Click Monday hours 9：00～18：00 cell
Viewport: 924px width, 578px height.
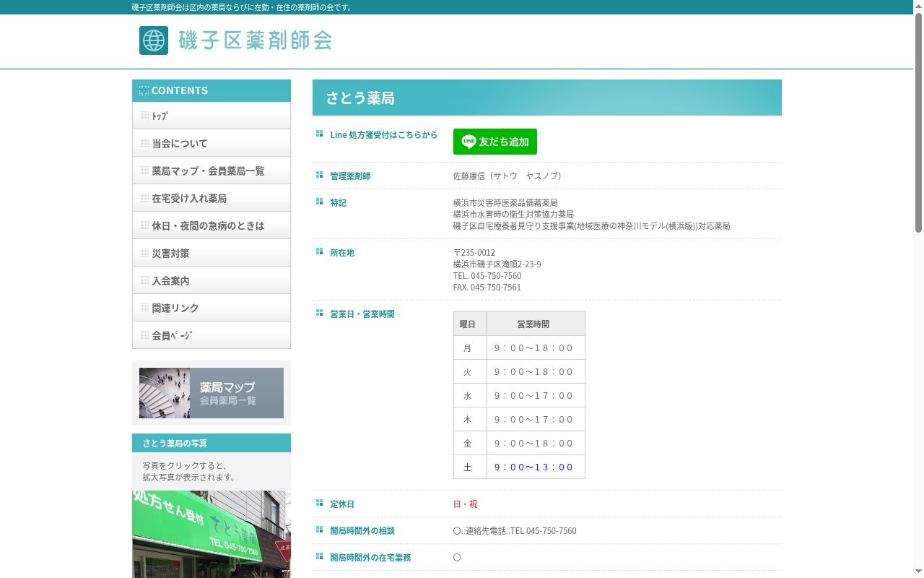pyautogui.click(x=536, y=348)
